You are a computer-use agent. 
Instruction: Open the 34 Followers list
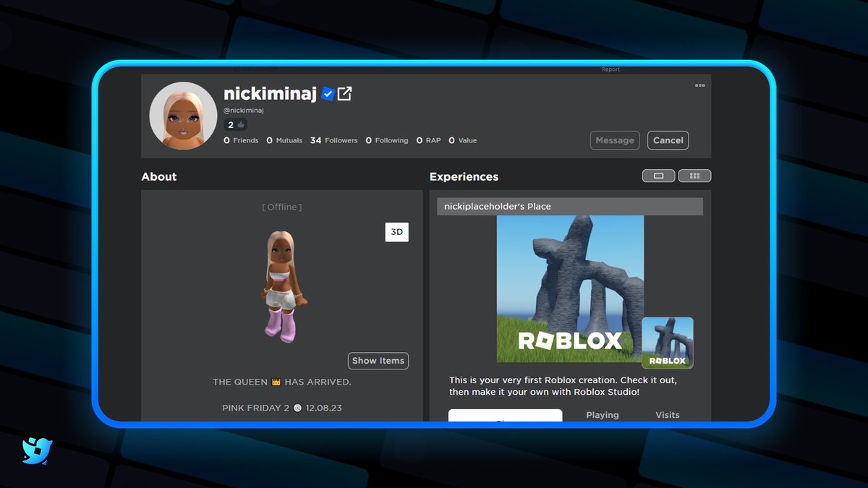pyautogui.click(x=333, y=140)
